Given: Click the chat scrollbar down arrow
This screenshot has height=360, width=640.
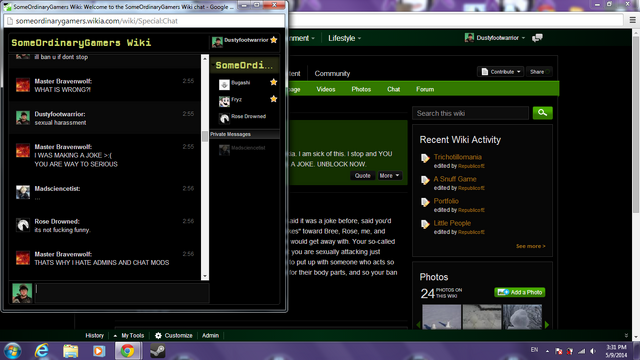Looking at the screenshot, I should pos(205,276).
